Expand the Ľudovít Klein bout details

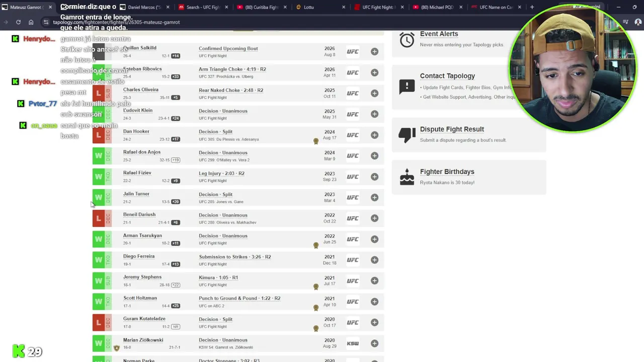[x=374, y=114]
